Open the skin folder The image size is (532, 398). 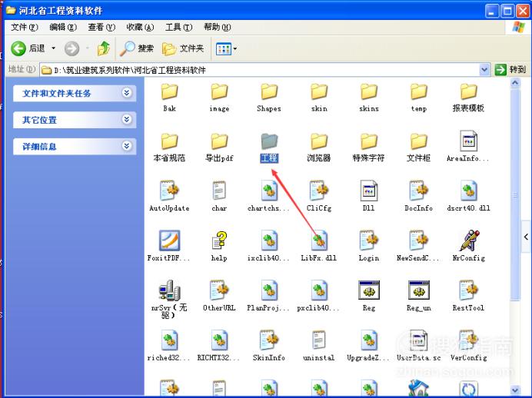click(319, 98)
